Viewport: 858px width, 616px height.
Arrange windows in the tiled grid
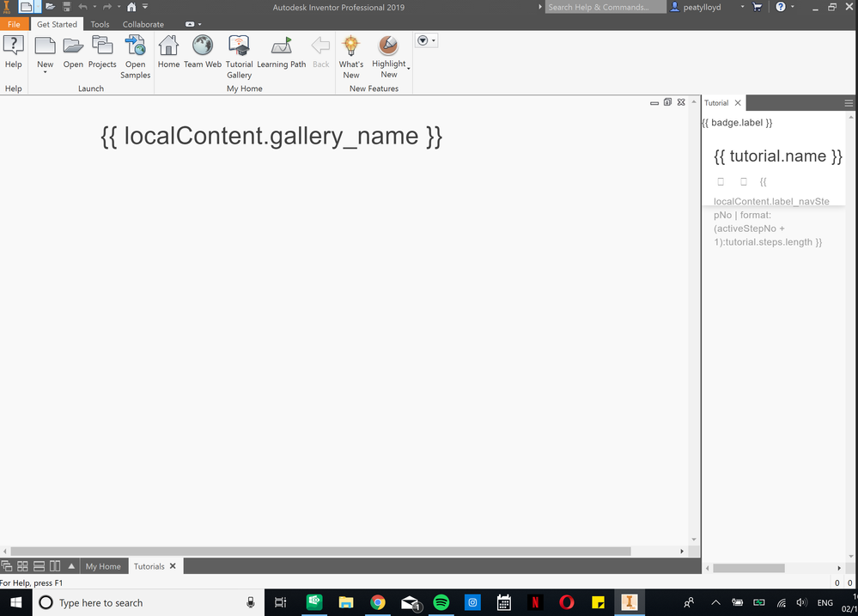22,566
